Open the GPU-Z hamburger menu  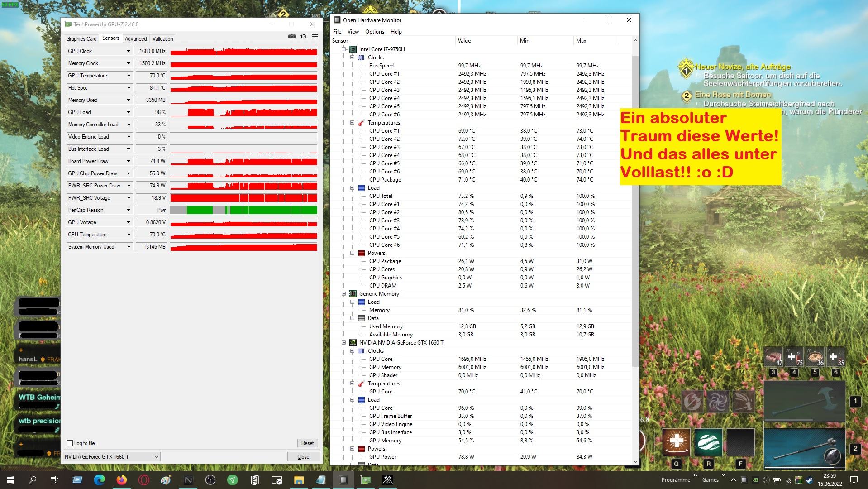point(315,36)
